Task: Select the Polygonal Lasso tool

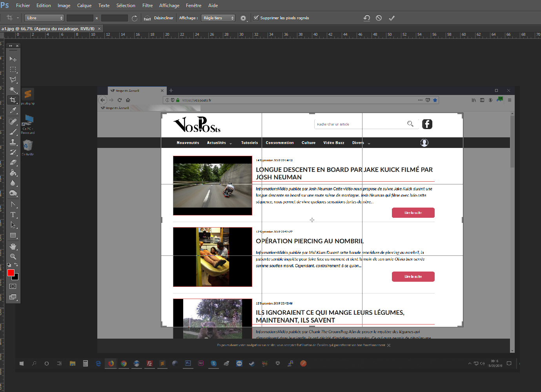Action: (x=13, y=80)
